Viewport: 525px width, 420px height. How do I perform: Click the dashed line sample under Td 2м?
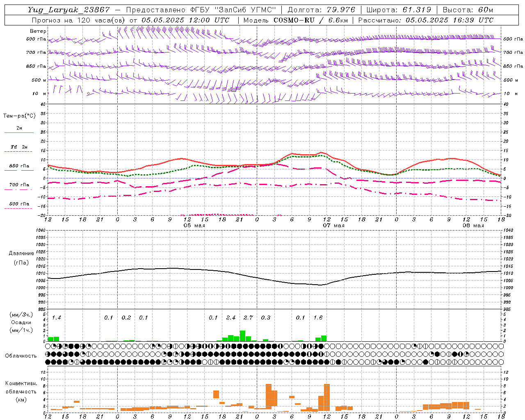tap(18, 152)
